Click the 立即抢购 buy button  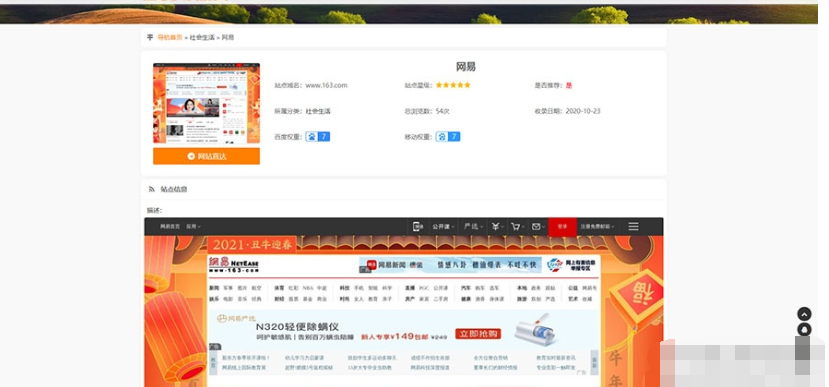click(478, 334)
